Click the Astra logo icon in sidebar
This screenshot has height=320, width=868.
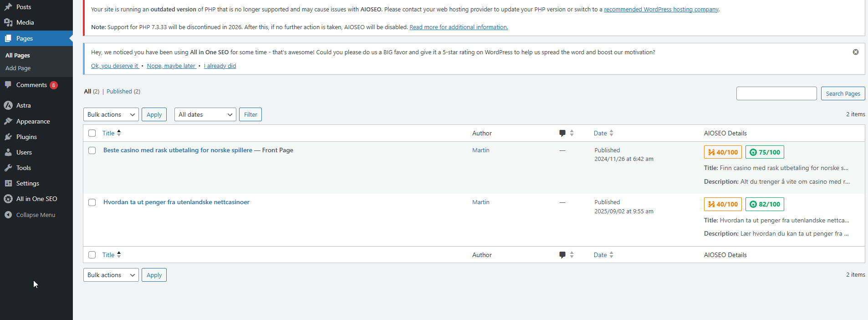pos(8,105)
